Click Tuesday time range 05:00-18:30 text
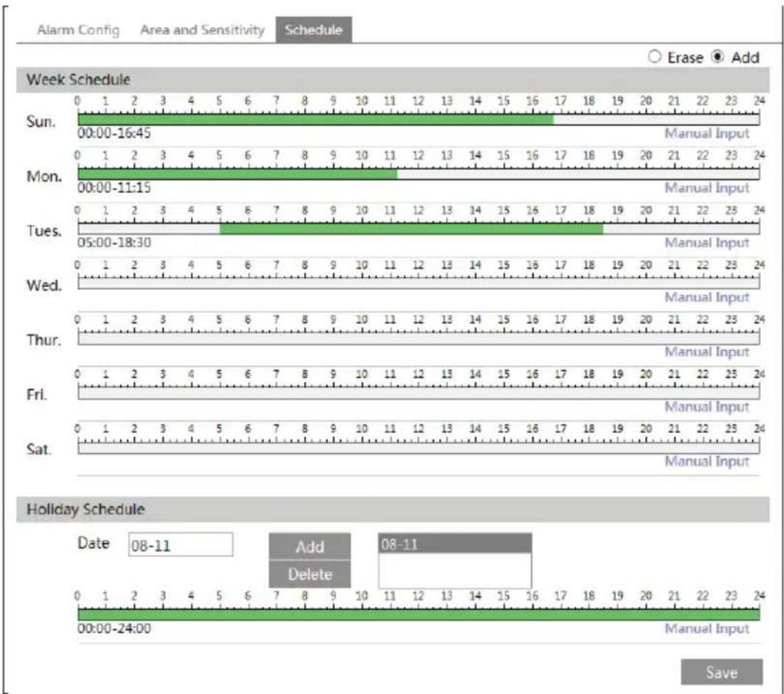 [x=114, y=243]
